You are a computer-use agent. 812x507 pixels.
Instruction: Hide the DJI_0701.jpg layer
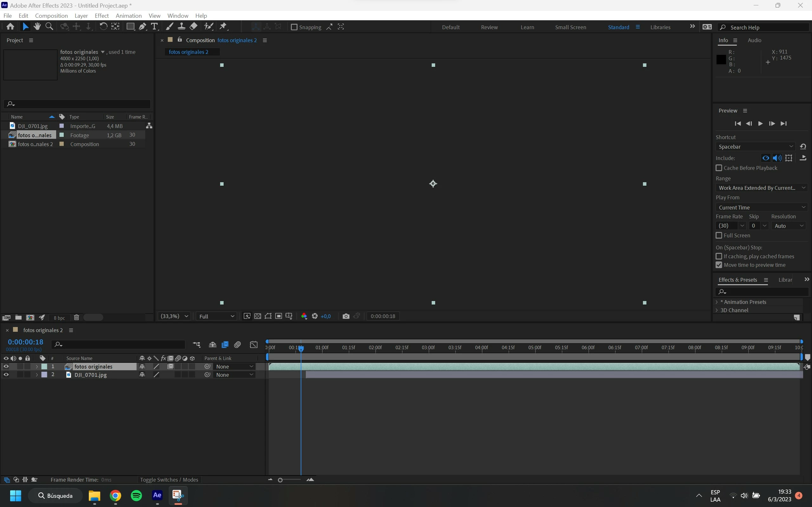pos(6,375)
